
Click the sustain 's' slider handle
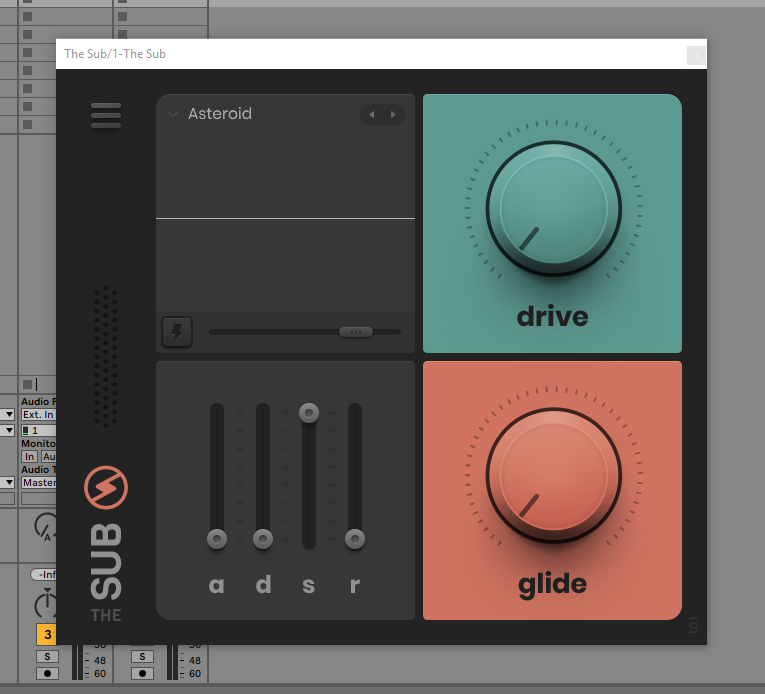point(309,413)
